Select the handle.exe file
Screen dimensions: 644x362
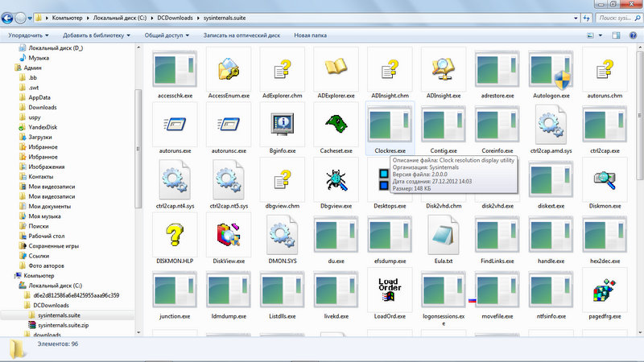551,239
